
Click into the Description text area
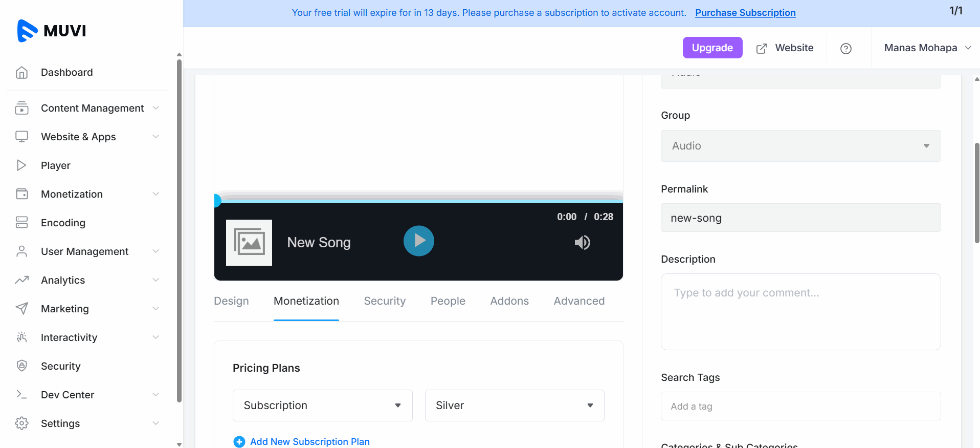(x=800, y=312)
